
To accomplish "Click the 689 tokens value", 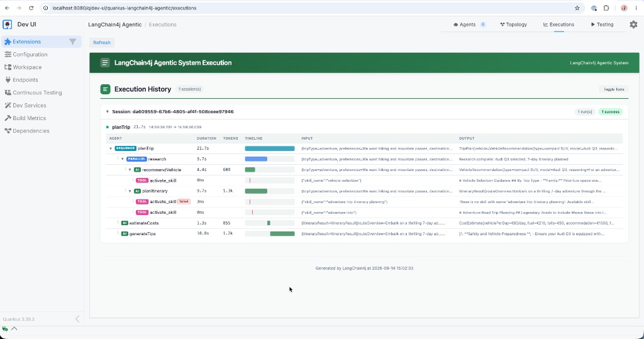I will [x=226, y=170].
